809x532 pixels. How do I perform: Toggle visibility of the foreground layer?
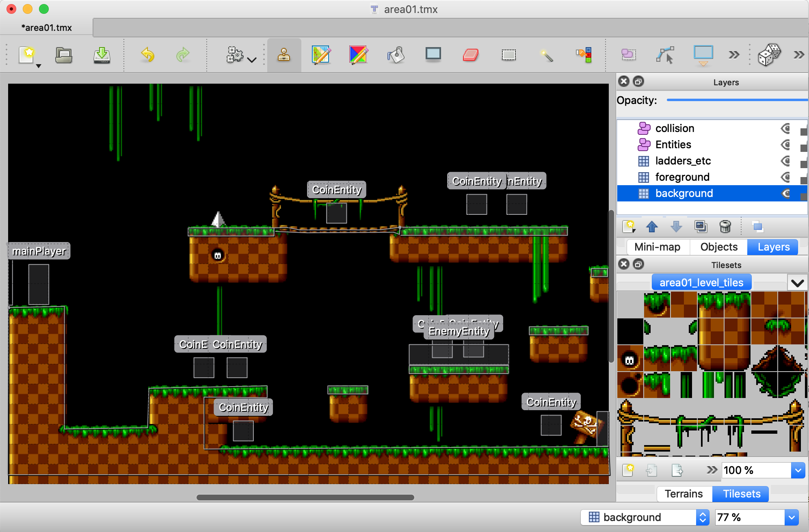coord(786,177)
